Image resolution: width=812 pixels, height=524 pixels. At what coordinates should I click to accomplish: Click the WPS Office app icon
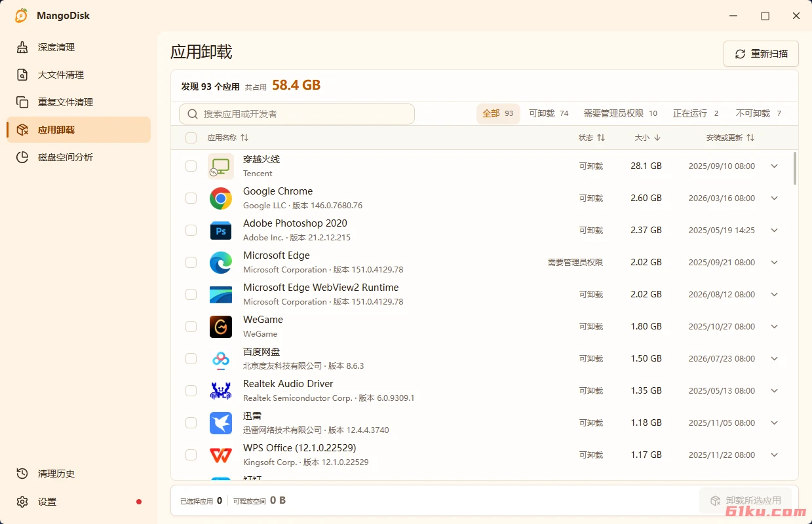coord(221,455)
